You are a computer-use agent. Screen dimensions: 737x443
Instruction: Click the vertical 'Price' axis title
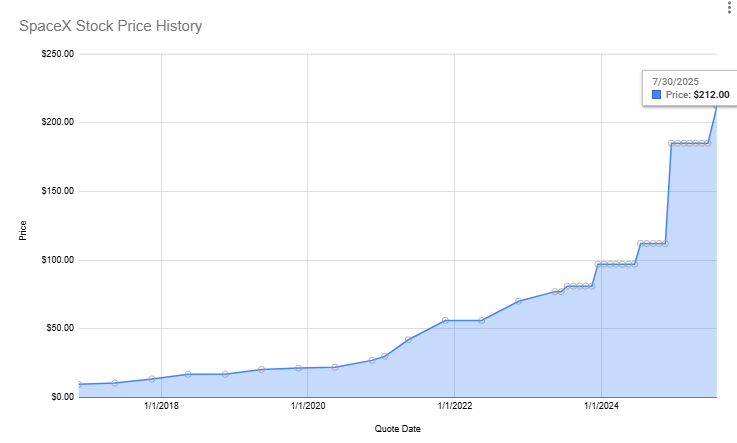(23, 231)
